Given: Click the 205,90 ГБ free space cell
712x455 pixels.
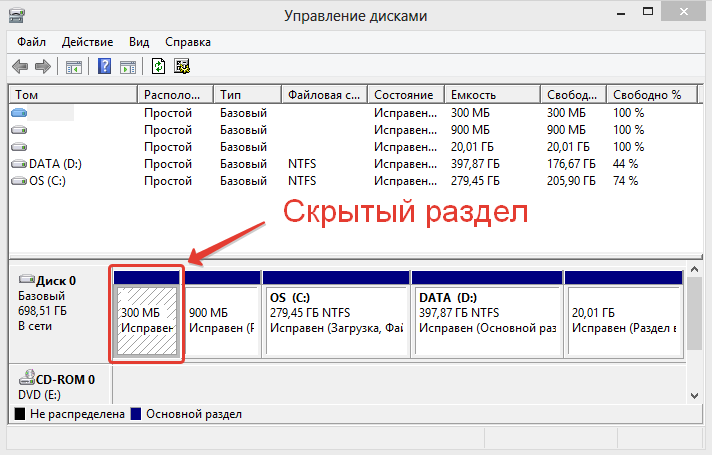Looking at the screenshot, I should tap(571, 181).
